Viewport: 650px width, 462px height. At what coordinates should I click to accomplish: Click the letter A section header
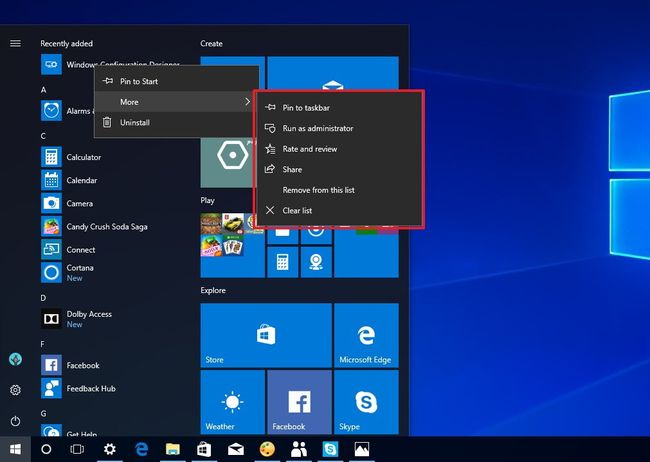pyautogui.click(x=43, y=90)
